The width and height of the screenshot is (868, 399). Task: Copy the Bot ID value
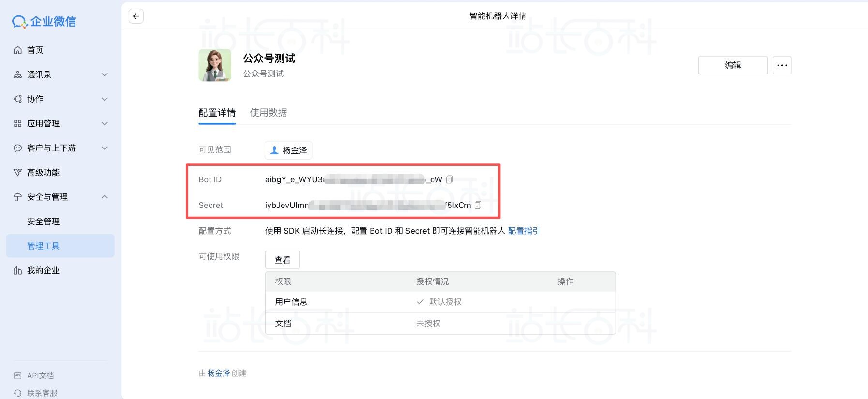449,179
